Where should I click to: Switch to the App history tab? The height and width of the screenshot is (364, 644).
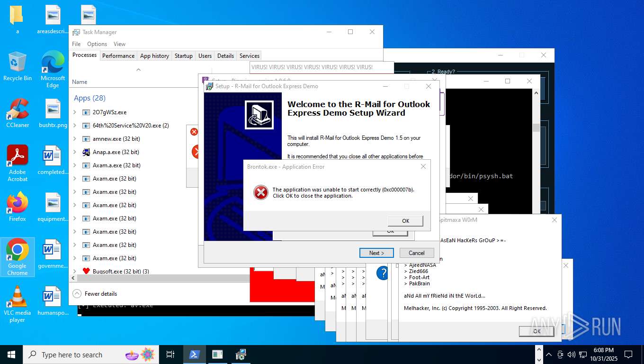(x=154, y=55)
